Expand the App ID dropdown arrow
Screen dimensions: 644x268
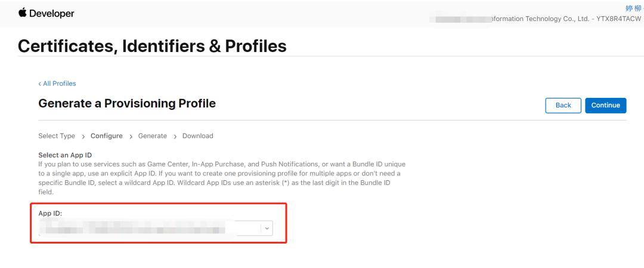[266, 227]
